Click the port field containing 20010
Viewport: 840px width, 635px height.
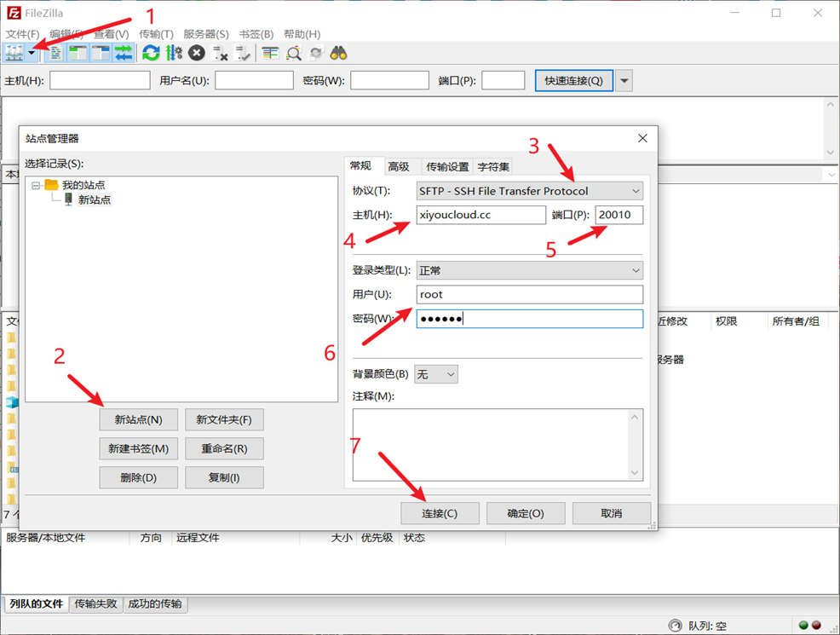click(618, 215)
